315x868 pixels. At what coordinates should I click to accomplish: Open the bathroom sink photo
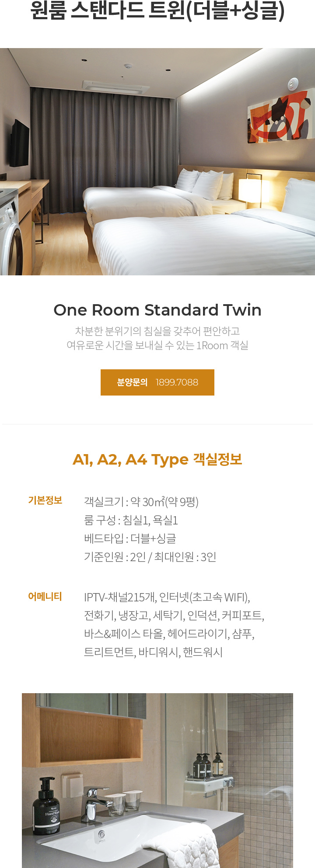[x=157, y=781]
